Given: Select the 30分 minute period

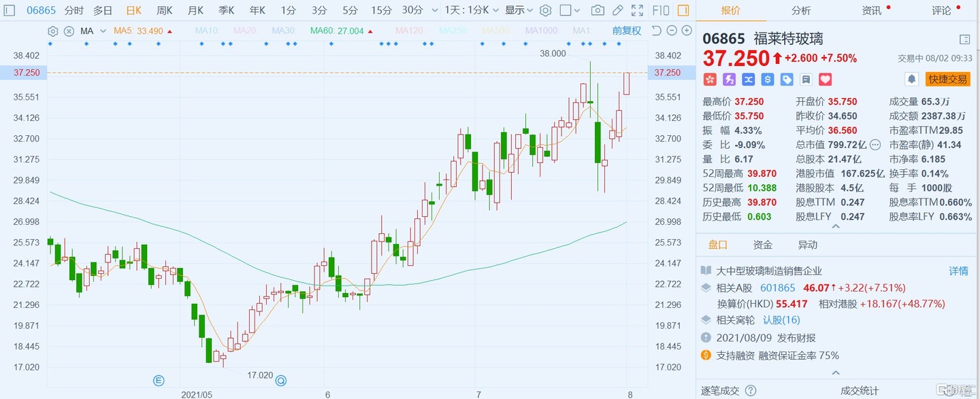Looking at the screenshot, I should pos(412,10).
